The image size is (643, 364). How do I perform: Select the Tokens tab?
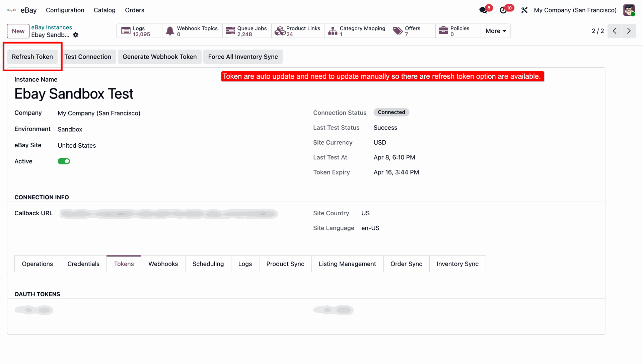pos(124,264)
